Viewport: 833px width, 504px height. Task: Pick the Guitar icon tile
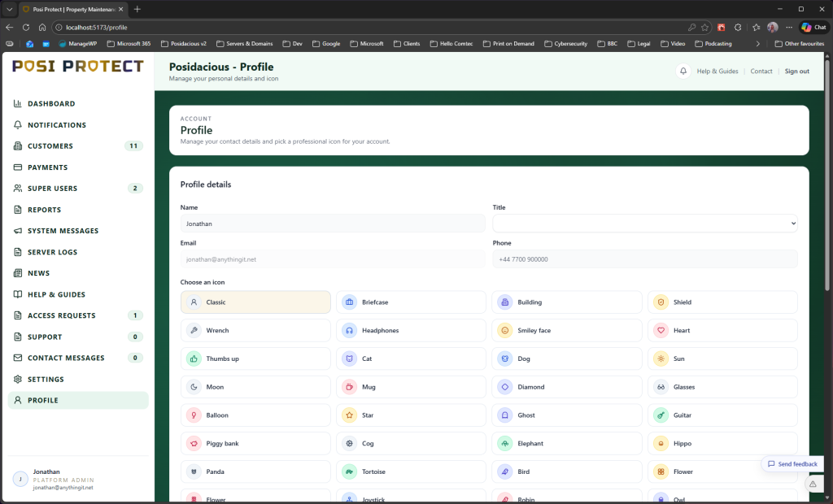pyautogui.click(x=722, y=415)
